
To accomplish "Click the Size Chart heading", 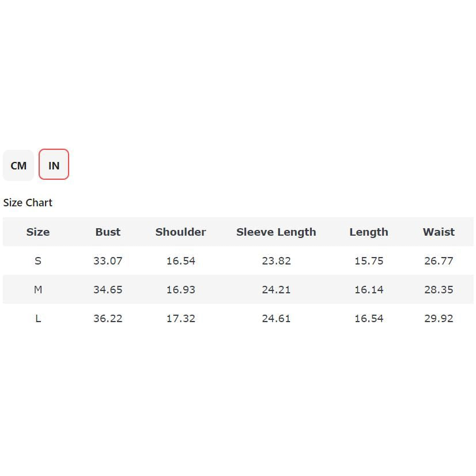I will click(28, 203).
